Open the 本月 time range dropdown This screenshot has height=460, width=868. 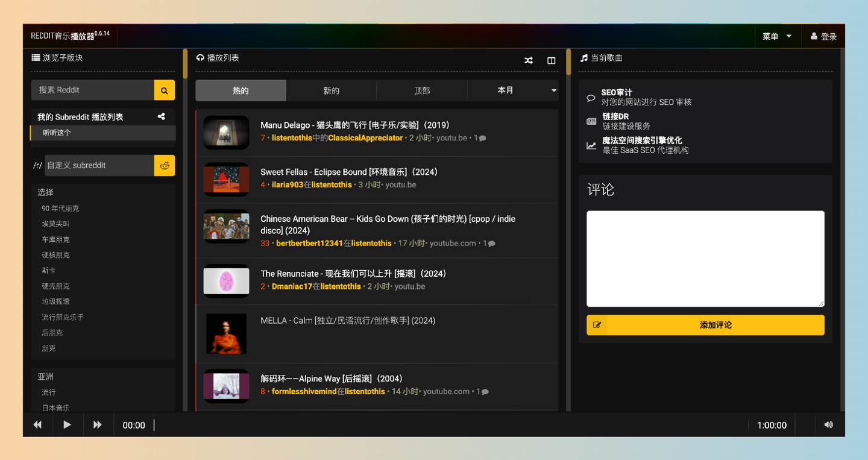click(x=512, y=90)
